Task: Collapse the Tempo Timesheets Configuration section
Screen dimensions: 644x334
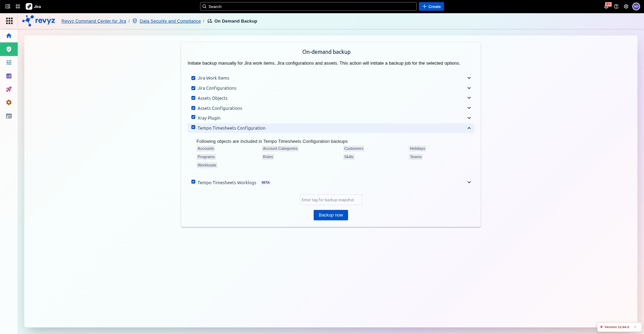Action: [469, 128]
